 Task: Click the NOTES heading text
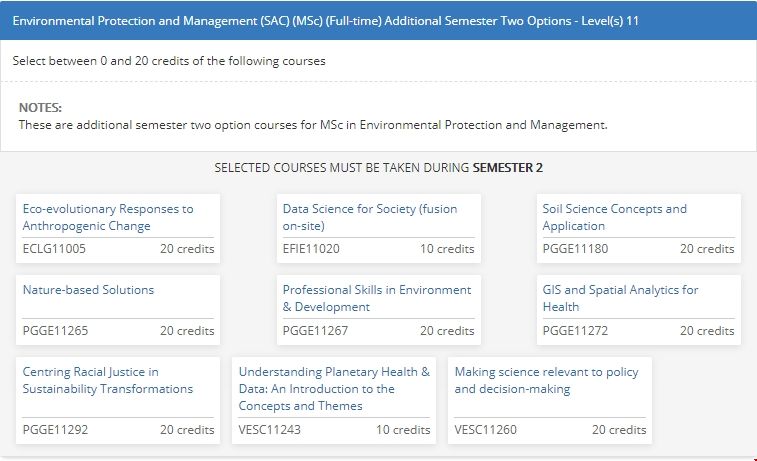40,107
